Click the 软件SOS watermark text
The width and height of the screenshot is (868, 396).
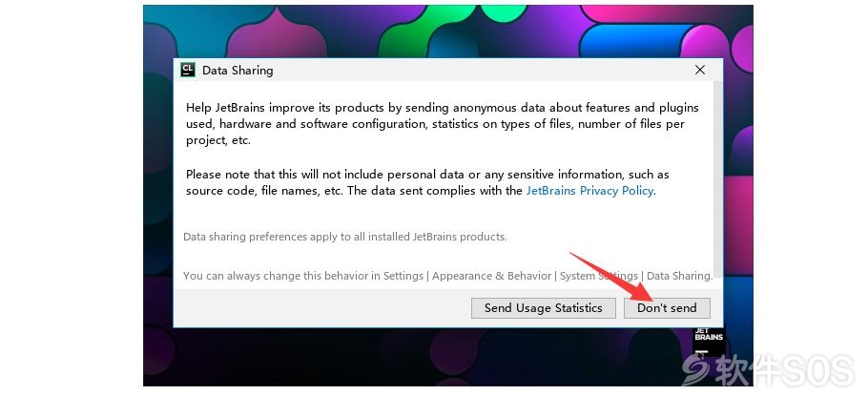[x=784, y=370]
